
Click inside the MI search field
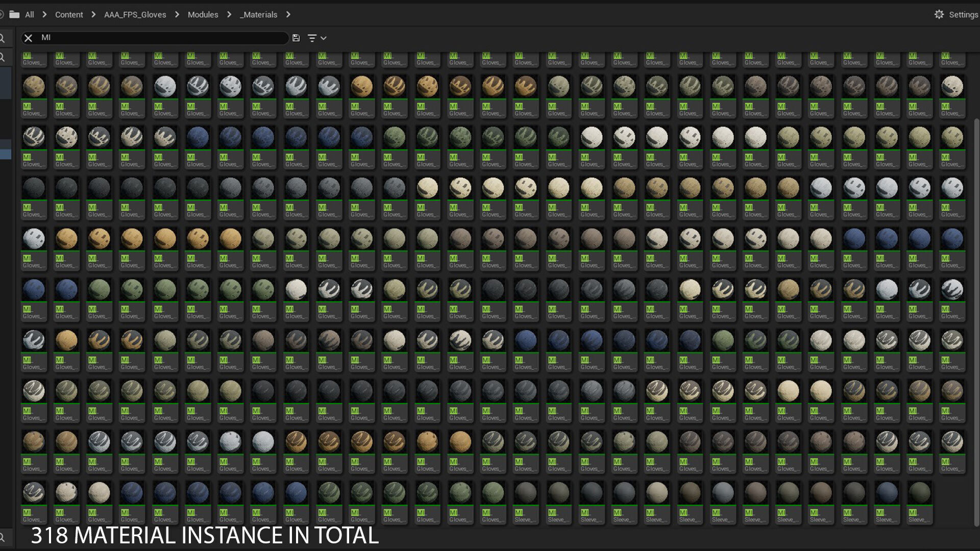coord(153,38)
